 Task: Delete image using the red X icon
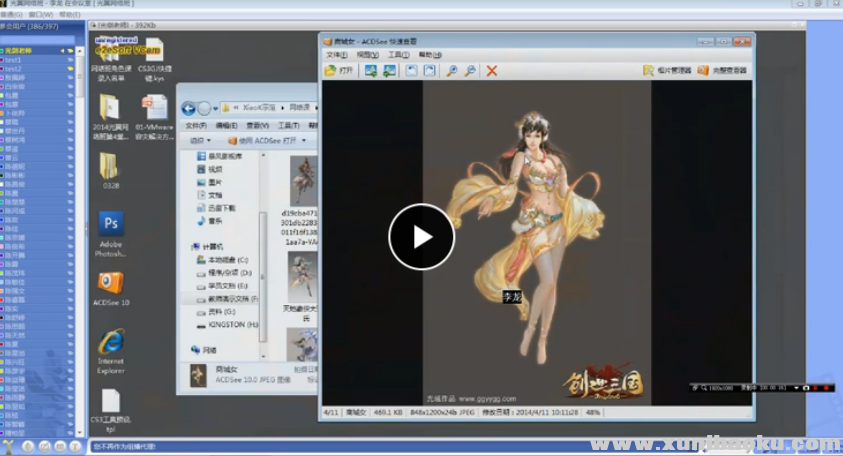coord(492,71)
